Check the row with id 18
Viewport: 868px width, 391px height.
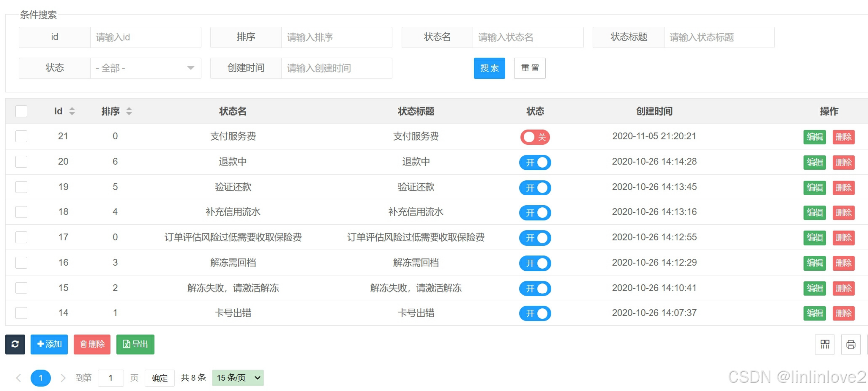(x=21, y=212)
